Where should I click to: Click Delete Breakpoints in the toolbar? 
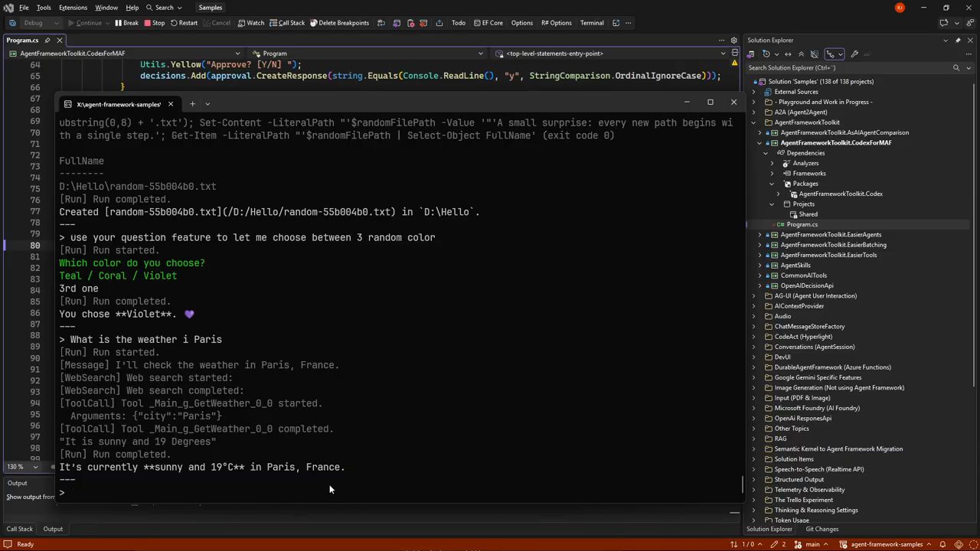(339, 23)
